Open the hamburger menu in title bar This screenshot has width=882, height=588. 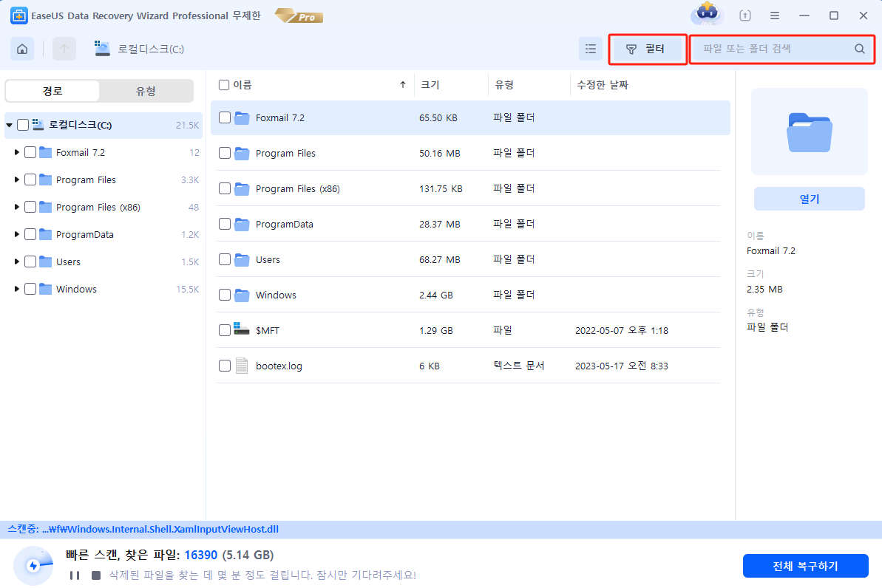point(775,16)
